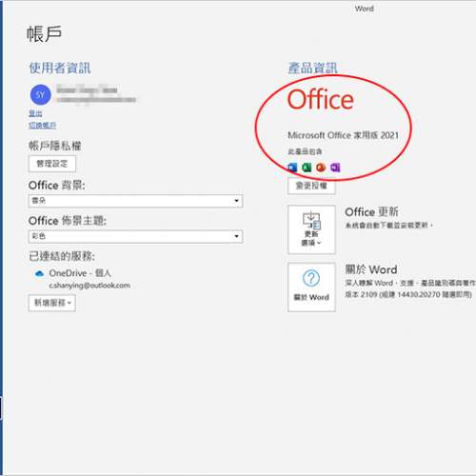476x476 pixels.
Task: Click the c.shanying@outlook.com email text
Action: coord(89,286)
